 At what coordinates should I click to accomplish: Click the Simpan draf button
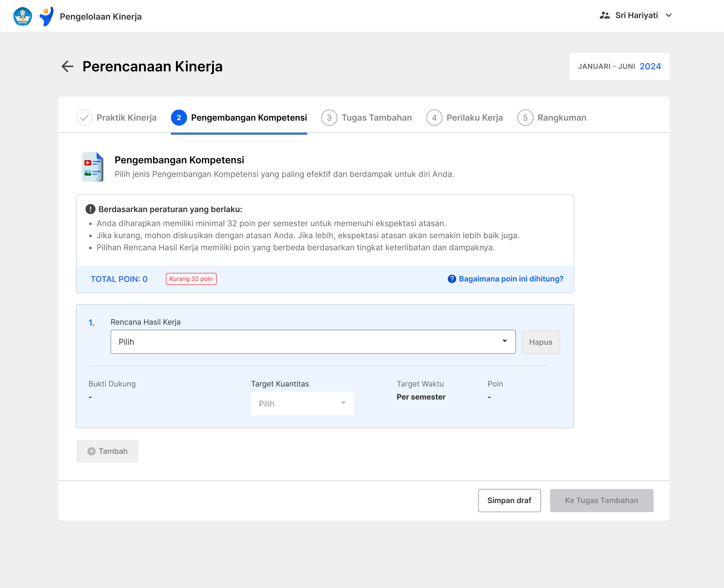[509, 500]
